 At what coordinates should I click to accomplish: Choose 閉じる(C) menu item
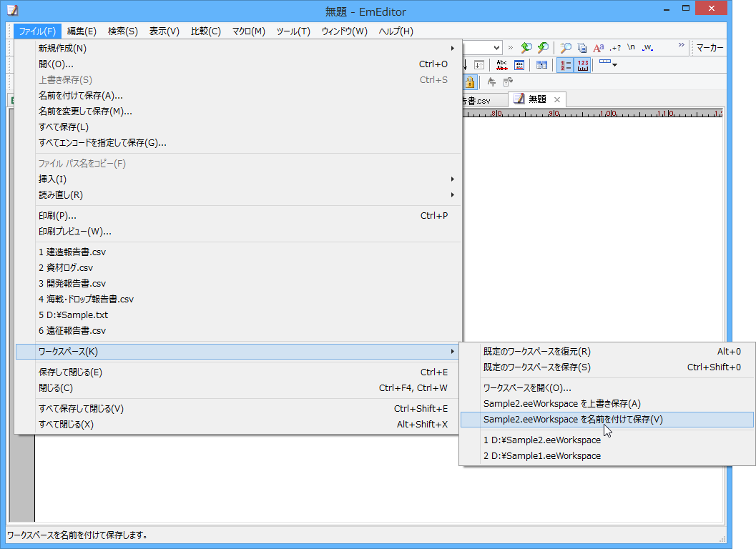pos(238,388)
